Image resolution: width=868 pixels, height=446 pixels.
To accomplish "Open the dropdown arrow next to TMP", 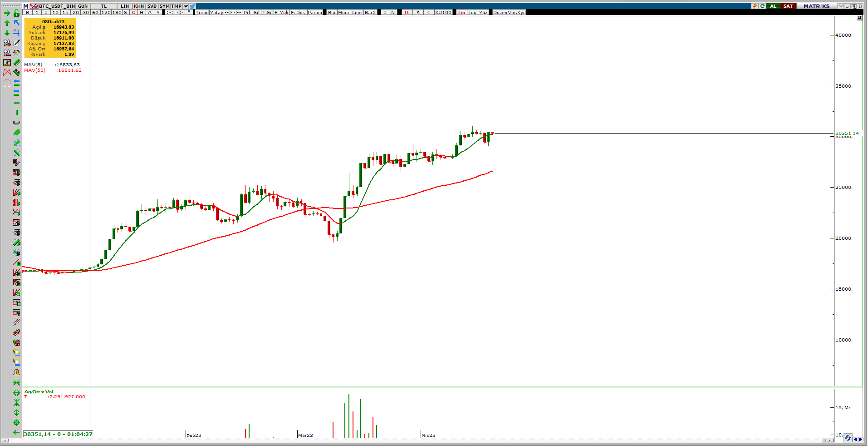I will click(186, 6).
